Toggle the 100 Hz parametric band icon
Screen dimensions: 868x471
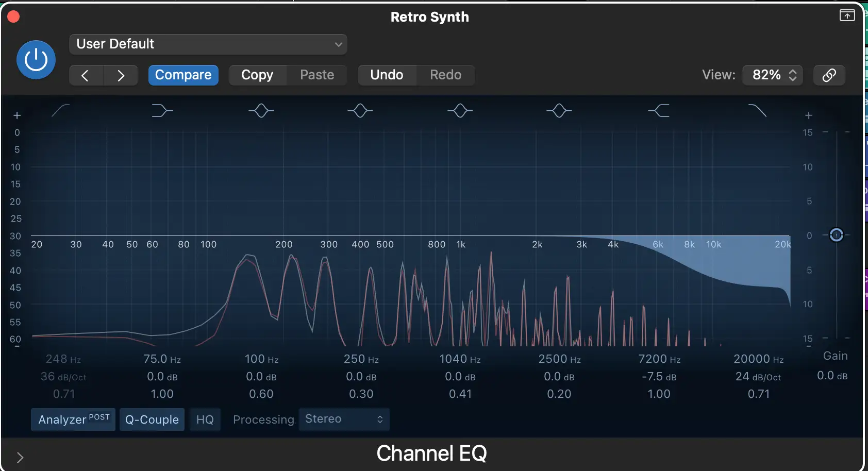261,110
